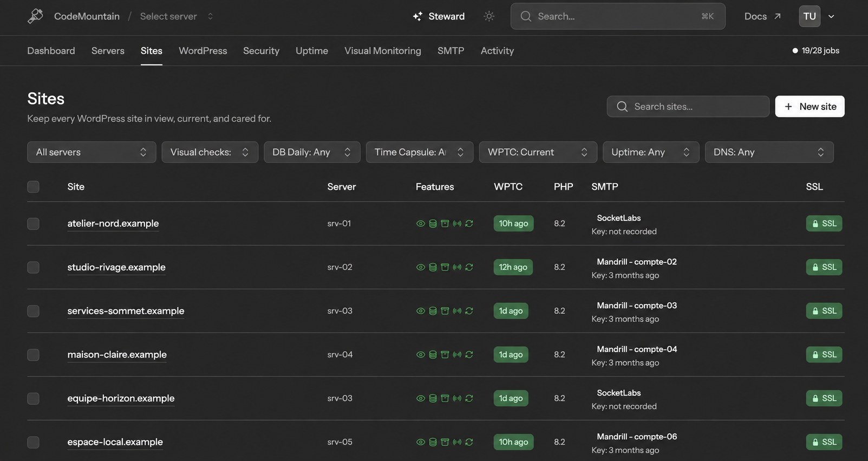
Task: Open the equipe-horizon.example site link
Action: (x=121, y=398)
